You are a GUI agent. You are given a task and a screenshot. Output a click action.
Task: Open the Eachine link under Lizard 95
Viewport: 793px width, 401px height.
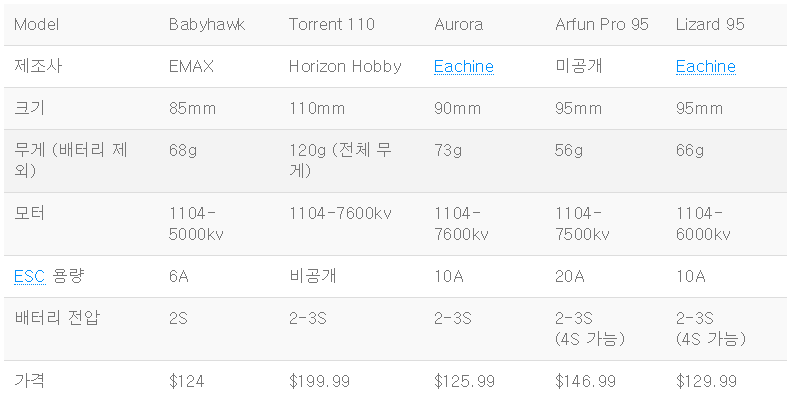click(706, 66)
